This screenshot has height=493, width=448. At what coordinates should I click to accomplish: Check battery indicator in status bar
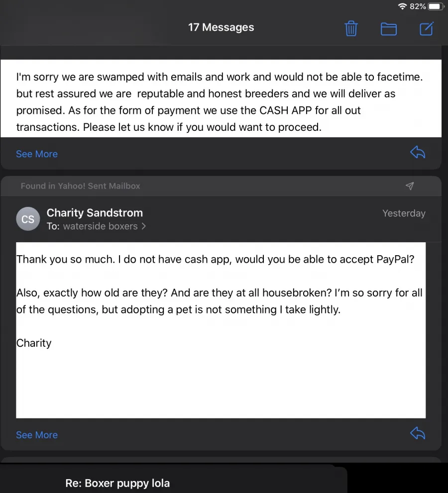pos(436,6)
